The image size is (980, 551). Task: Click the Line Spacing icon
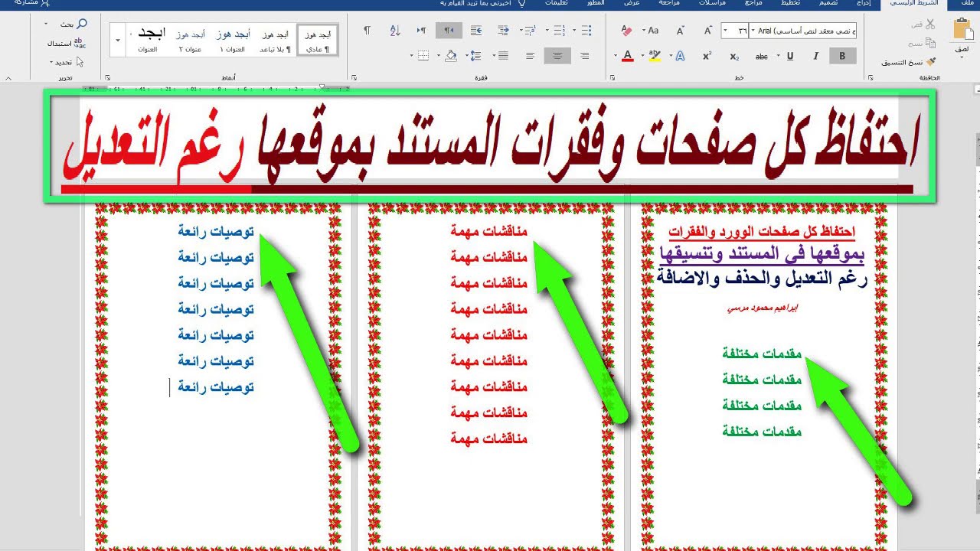pyautogui.click(x=475, y=56)
